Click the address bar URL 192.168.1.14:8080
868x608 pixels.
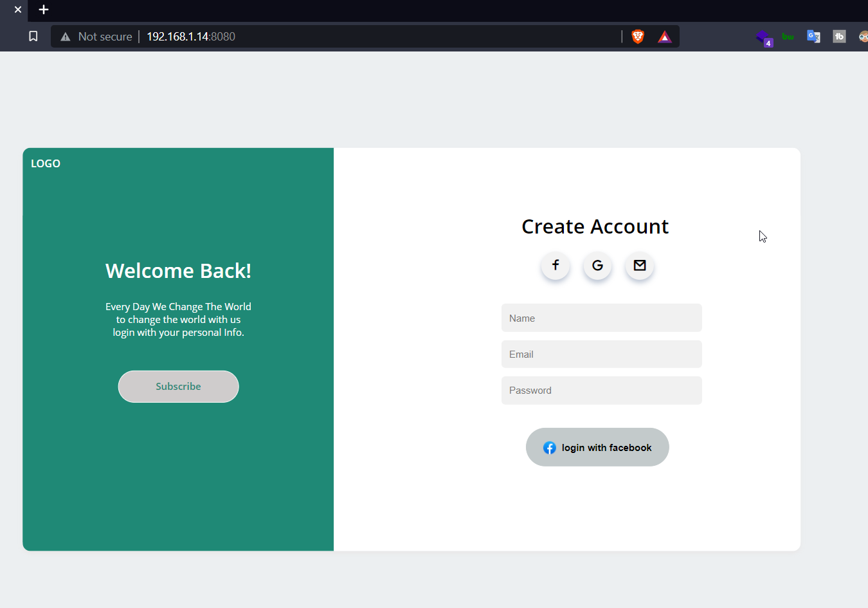point(191,37)
